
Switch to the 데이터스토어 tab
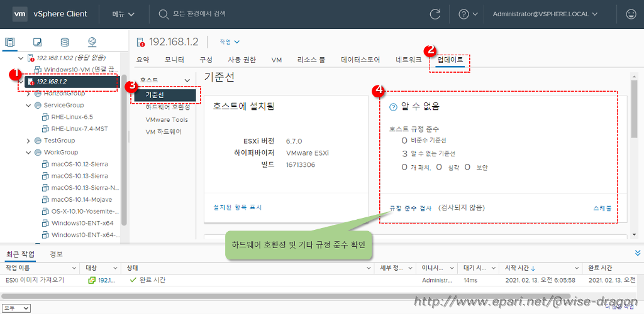(x=360, y=60)
